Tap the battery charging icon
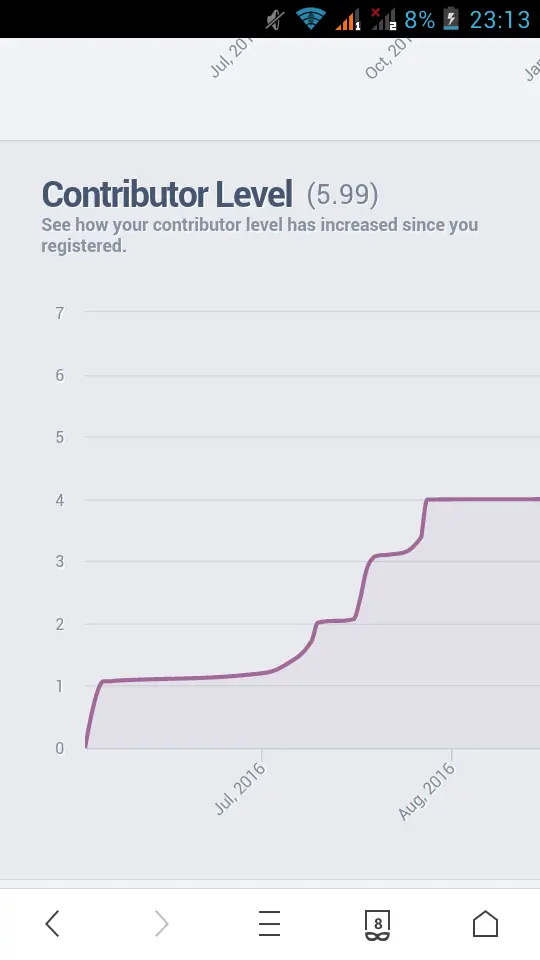Screen dimensions: 540x960 pos(451,18)
